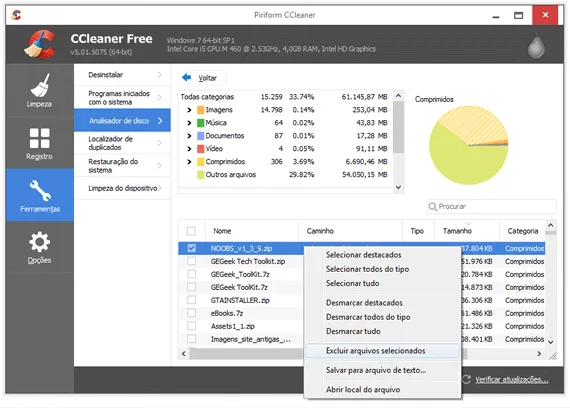Click the search magnifier icon
Image resolution: width=570 pixels, height=408 pixels.
point(433,207)
